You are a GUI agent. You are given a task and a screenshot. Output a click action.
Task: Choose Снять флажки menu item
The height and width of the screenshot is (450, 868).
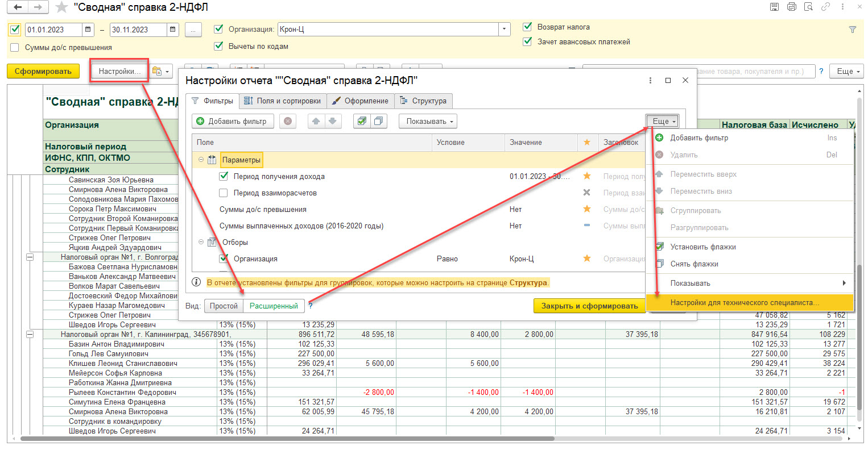coord(750,264)
